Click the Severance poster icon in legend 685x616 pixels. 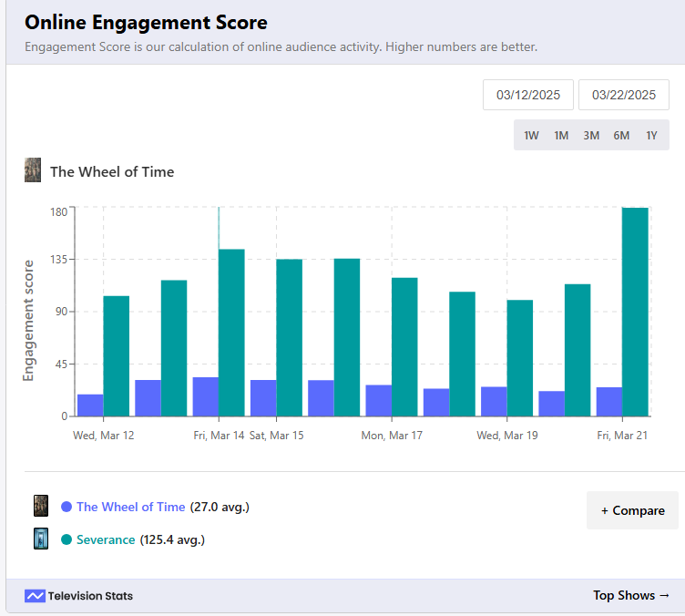point(41,539)
